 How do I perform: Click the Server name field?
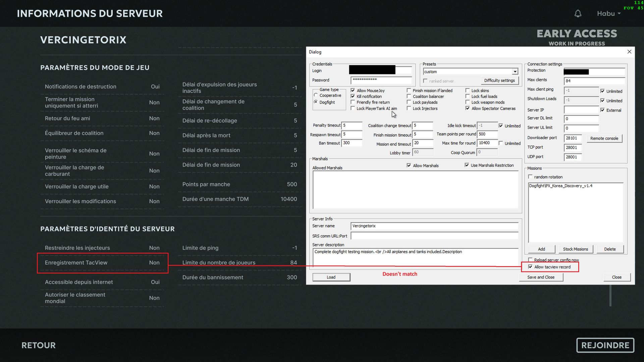pyautogui.click(x=435, y=226)
